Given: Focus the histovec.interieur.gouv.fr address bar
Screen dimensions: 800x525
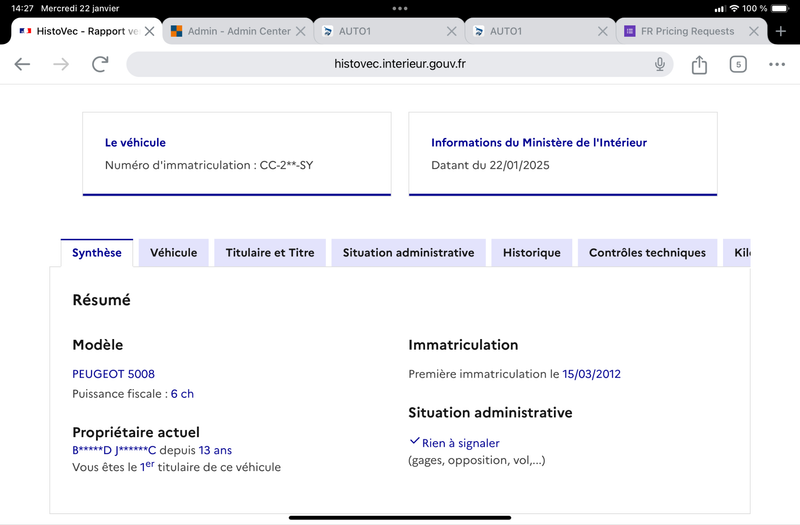Looking at the screenshot, I should point(399,64).
